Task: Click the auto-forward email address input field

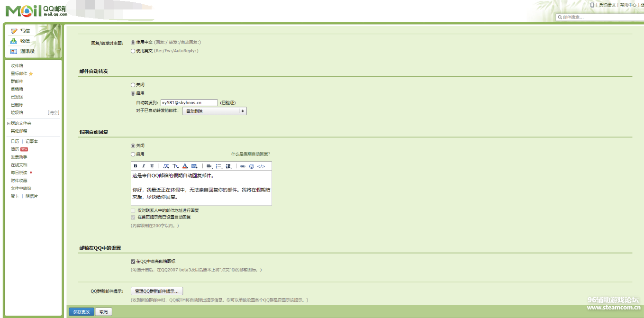Action: tap(188, 102)
